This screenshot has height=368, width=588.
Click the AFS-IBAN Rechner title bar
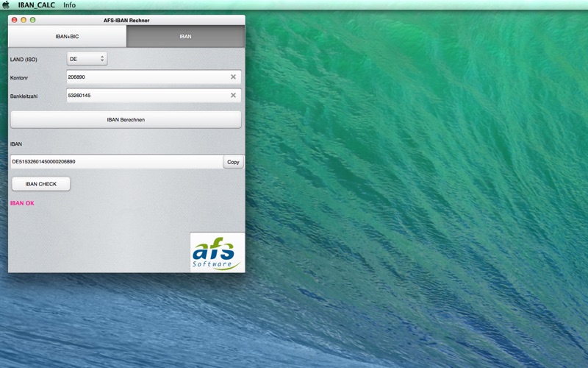[126, 21]
